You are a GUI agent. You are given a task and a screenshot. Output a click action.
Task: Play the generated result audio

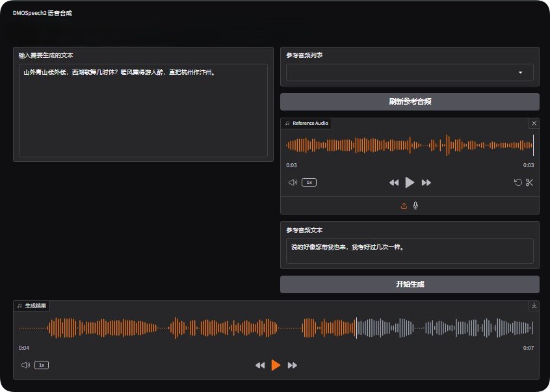coord(276,365)
